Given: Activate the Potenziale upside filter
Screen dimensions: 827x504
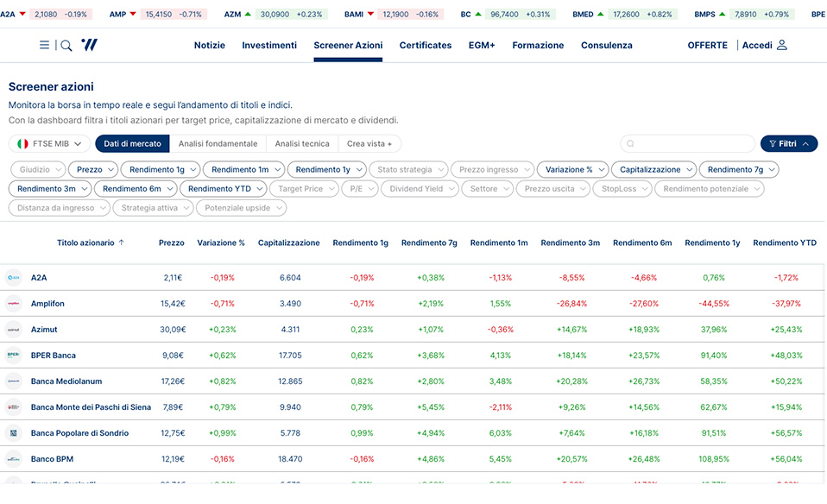Looking at the screenshot, I should click(x=240, y=207).
